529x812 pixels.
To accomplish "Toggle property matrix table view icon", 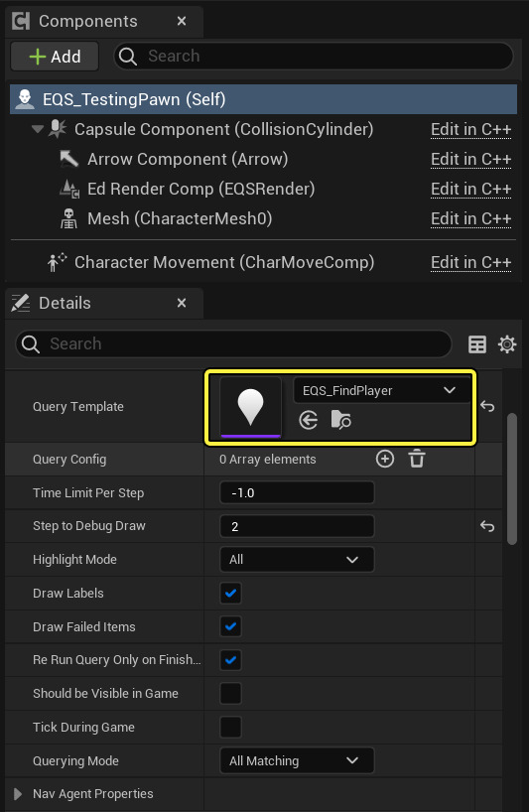I will [x=476, y=344].
